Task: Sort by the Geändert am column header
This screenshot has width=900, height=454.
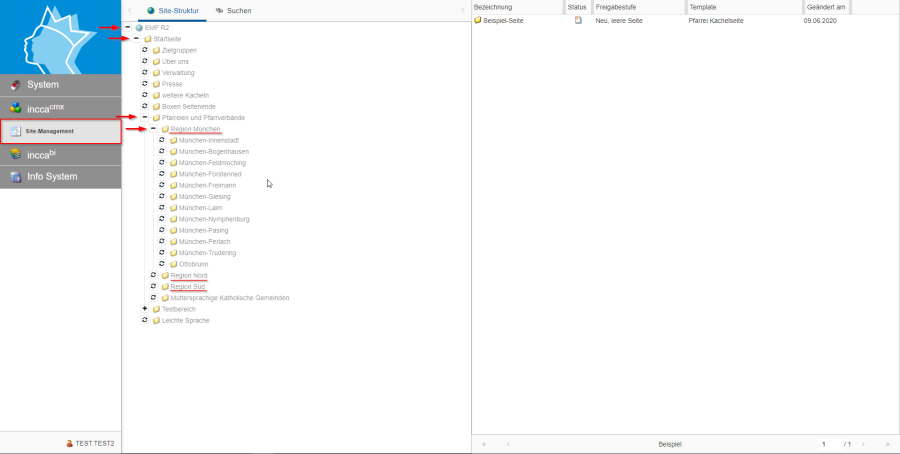Action: pyautogui.click(x=826, y=7)
